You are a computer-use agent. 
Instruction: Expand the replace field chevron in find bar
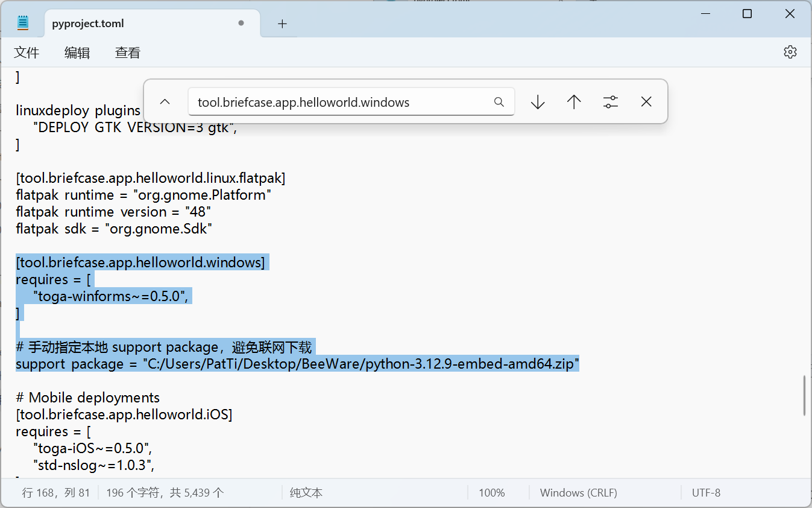click(165, 102)
